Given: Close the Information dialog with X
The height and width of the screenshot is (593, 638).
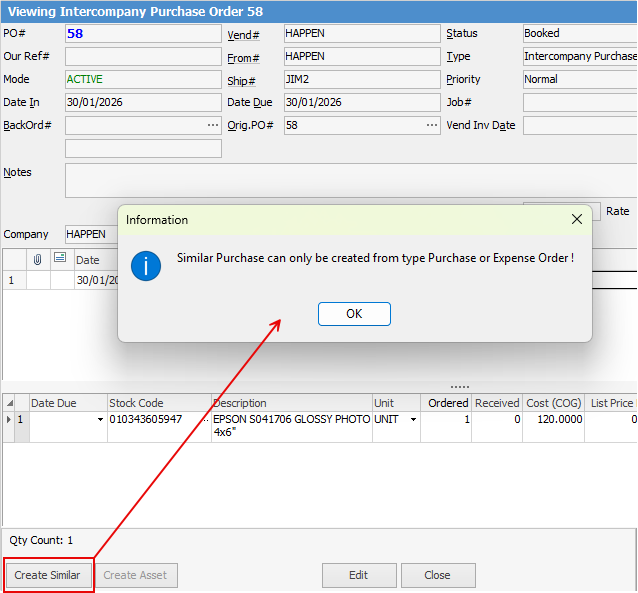Looking at the screenshot, I should pos(576,219).
